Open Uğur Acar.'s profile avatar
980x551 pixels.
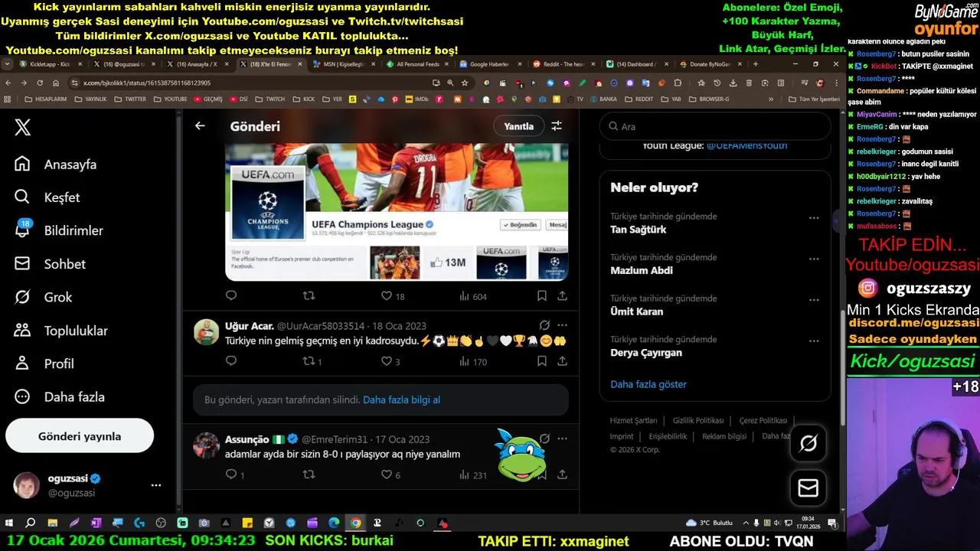tap(207, 332)
